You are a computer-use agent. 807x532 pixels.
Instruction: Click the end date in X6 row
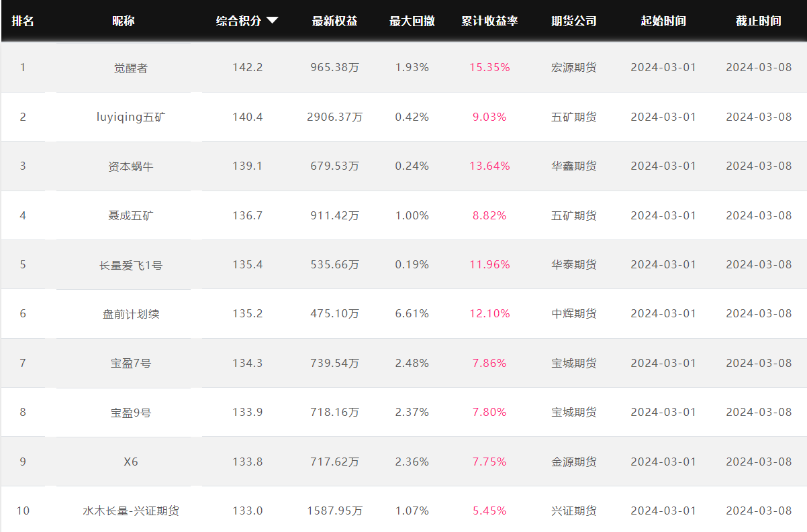[759, 462]
